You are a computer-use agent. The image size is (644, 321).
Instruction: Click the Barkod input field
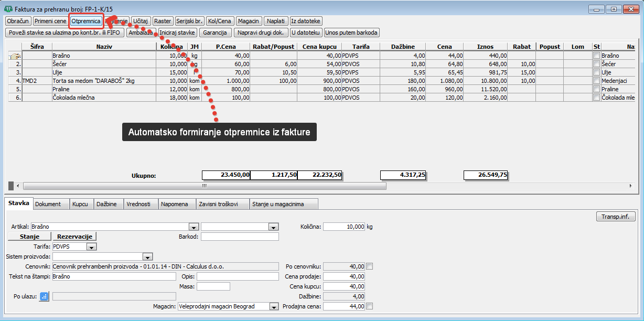(240, 237)
